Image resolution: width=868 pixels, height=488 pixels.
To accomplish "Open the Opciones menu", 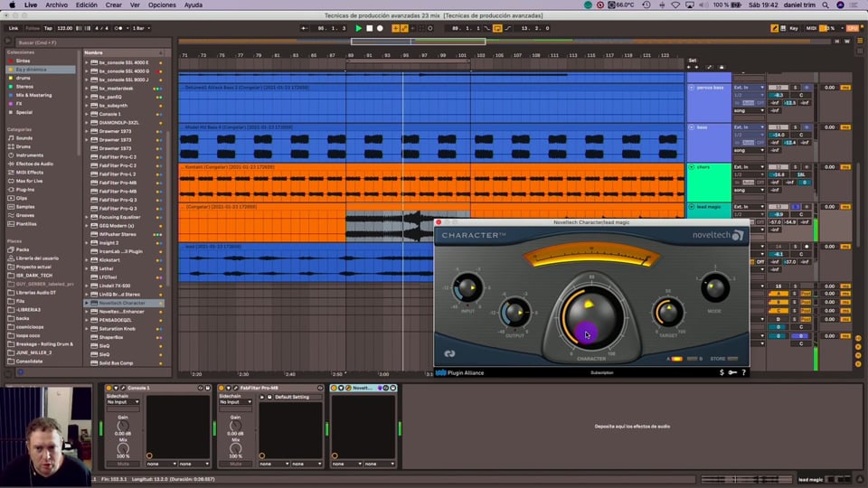I will click(162, 5).
